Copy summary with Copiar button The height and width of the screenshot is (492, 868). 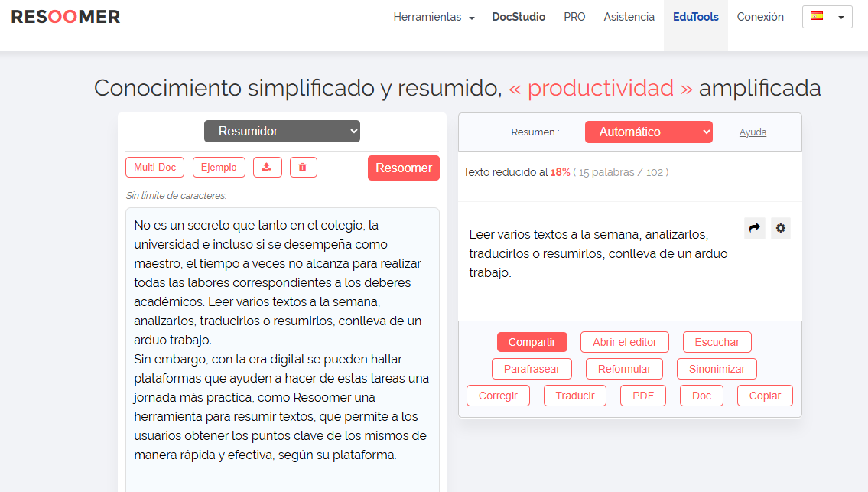pos(765,396)
